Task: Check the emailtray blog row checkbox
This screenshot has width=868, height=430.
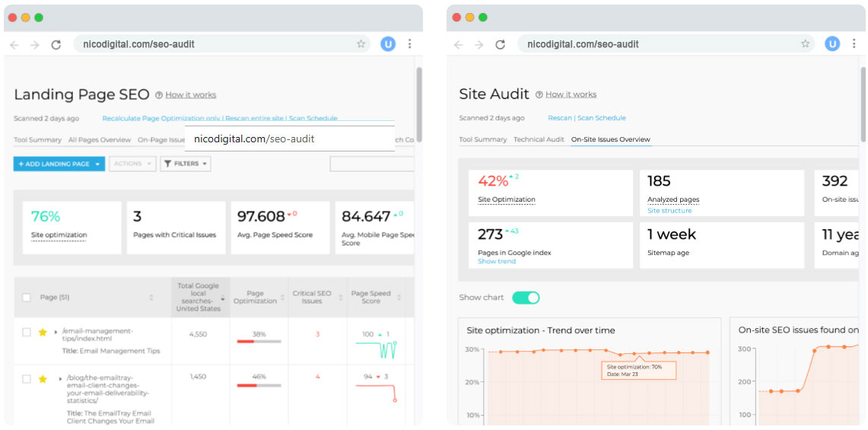Action: (27, 379)
